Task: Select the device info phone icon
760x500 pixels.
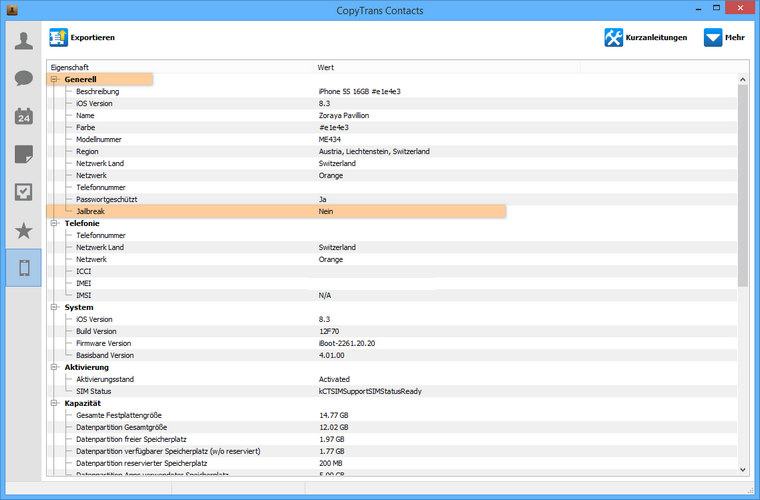Action: coord(24,267)
